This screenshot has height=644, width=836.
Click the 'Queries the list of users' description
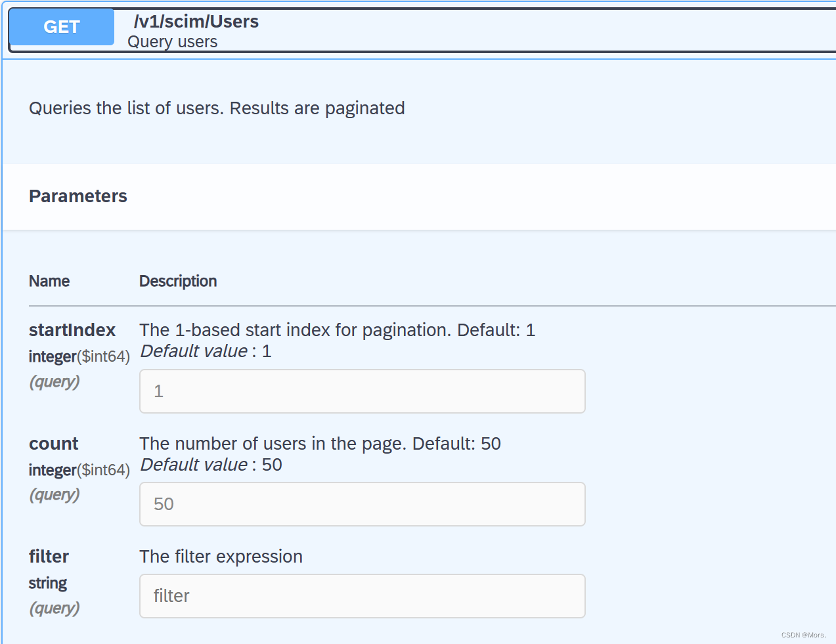(x=217, y=108)
